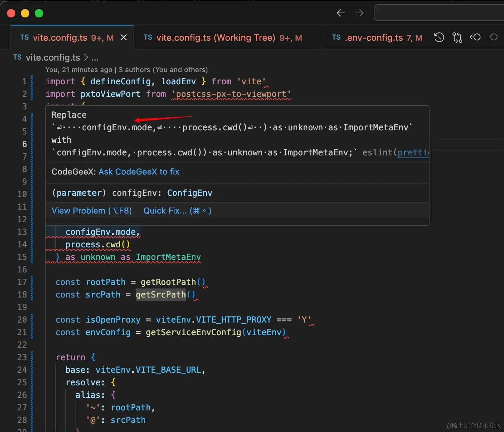The height and width of the screenshot is (432, 504).
Task: Open previous revision arrow-circle icon
Action: tap(475, 37)
